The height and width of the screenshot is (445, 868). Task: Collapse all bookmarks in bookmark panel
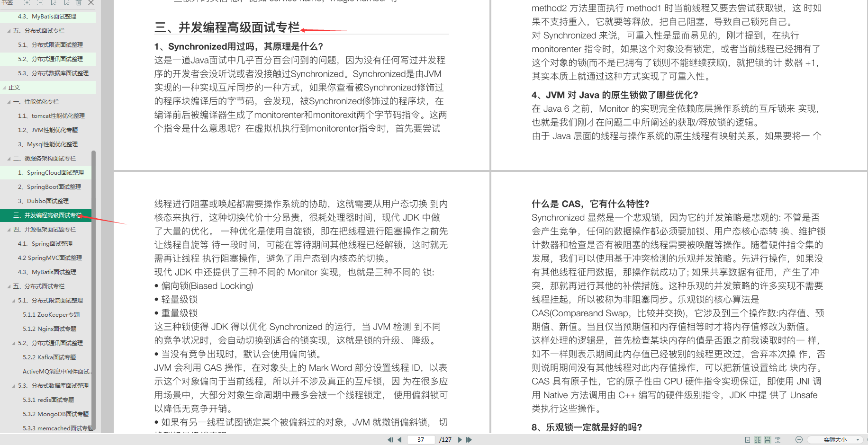[x=40, y=3]
